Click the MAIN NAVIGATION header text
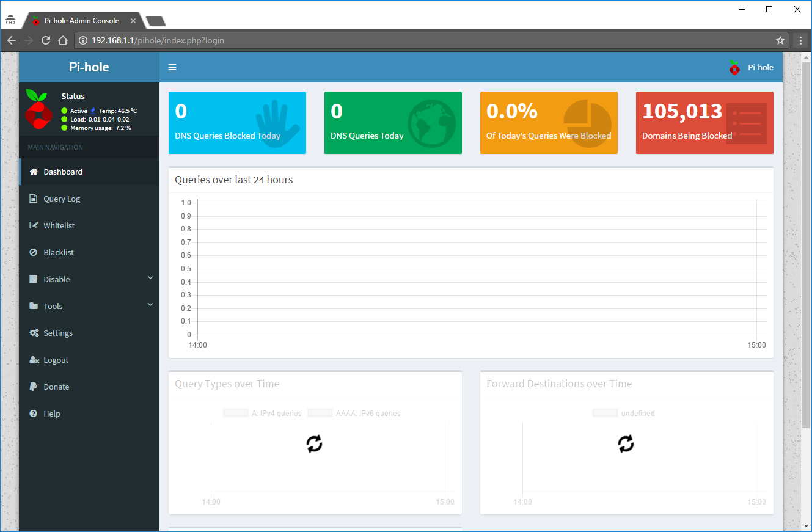Viewport: 812px width, 532px height. tap(56, 147)
